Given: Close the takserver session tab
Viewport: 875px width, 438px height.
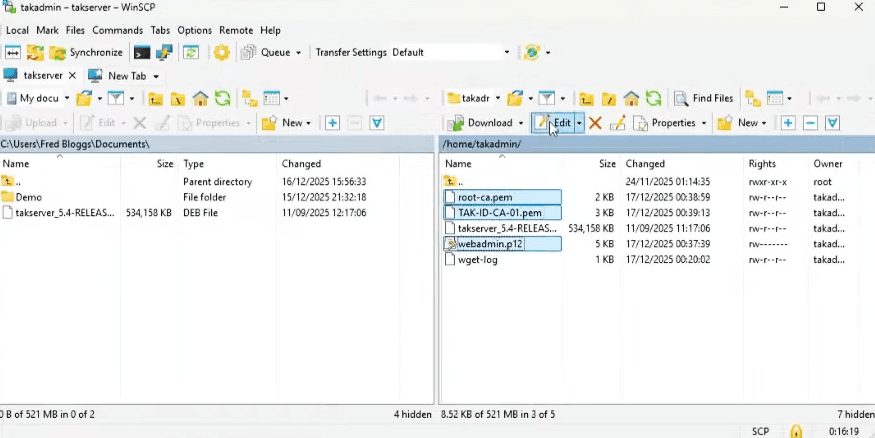Looking at the screenshot, I should pyautogui.click(x=73, y=75).
